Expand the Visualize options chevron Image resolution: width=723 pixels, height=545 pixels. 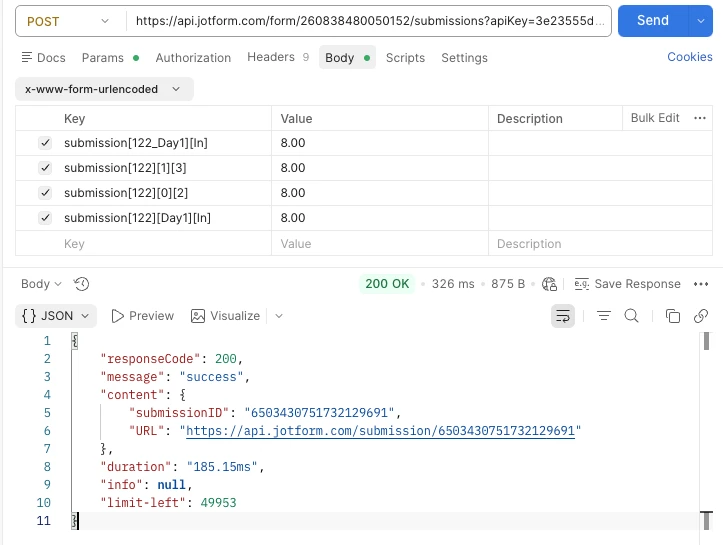point(279,316)
